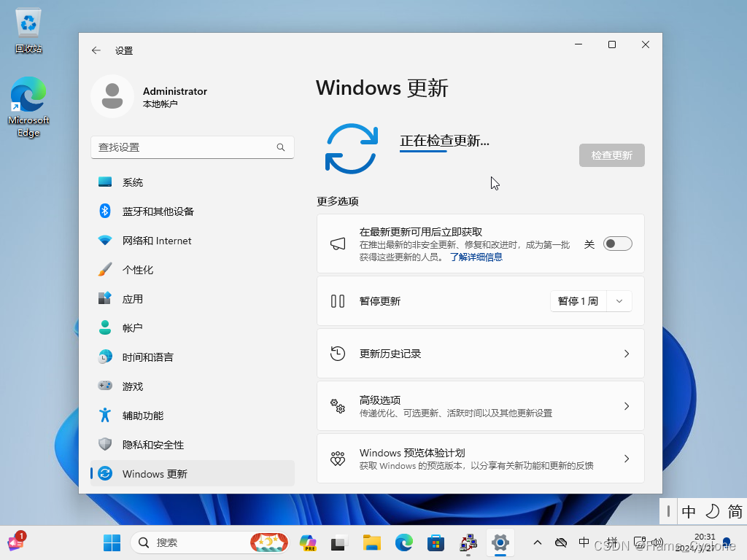Focus the 查找设置 search field
Viewport: 747px width, 560px height.
pyautogui.click(x=192, y=147)
